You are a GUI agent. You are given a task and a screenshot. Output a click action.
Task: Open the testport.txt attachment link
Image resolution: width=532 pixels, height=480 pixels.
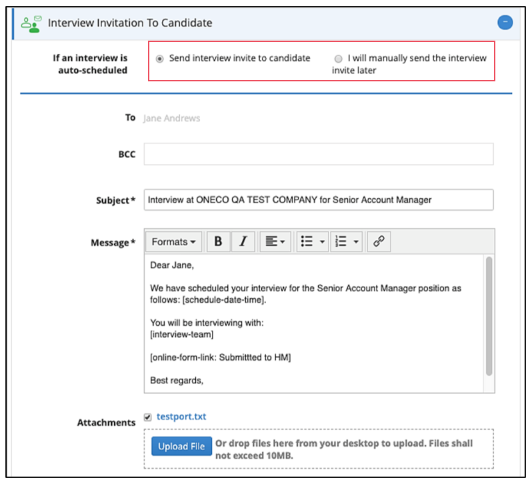(x=181, y=417)
